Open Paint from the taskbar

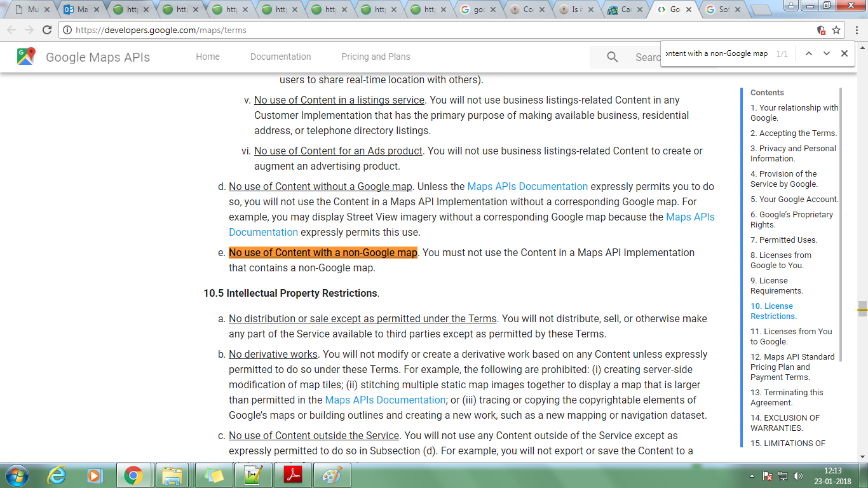(332, 475)
